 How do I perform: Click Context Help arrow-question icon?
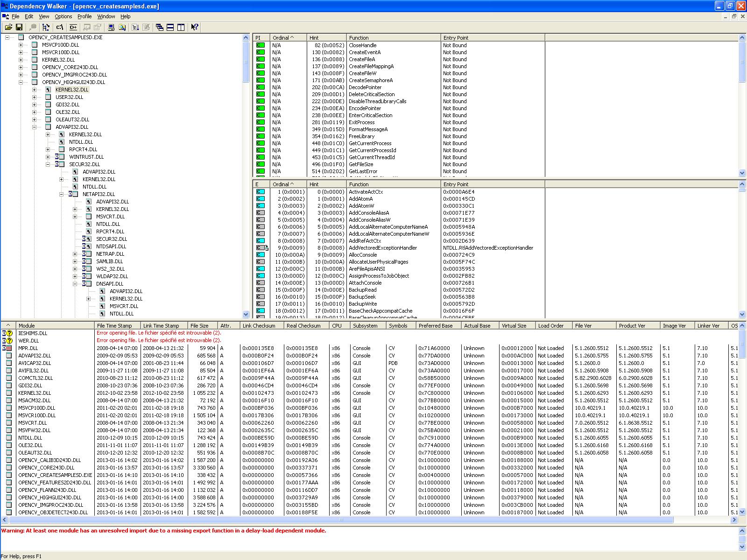click(195, 27)
